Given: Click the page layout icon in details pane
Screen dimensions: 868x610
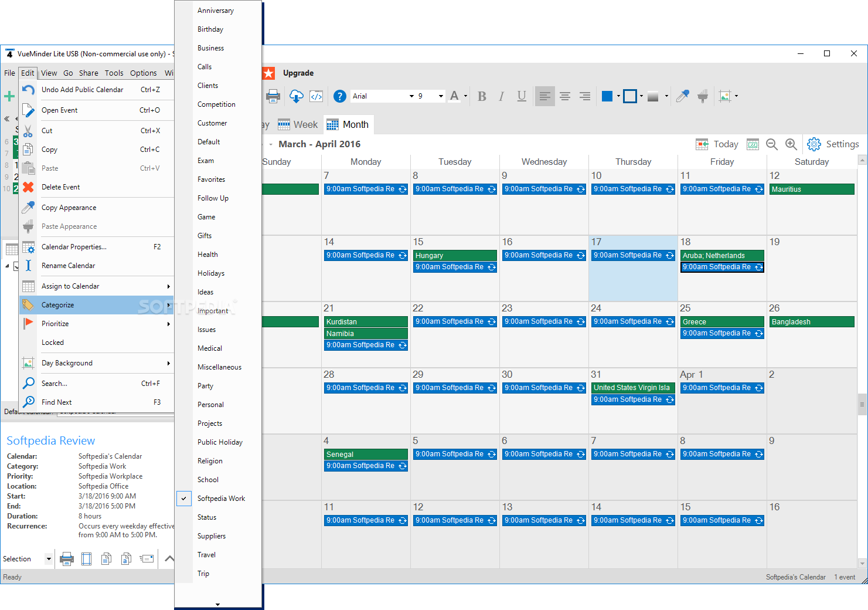Looking at the screenshot, I should [x=87, y=559].
